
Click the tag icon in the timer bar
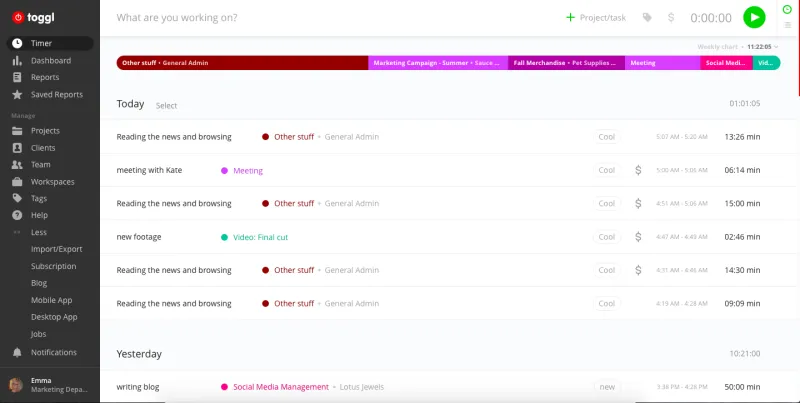[647, 17]
